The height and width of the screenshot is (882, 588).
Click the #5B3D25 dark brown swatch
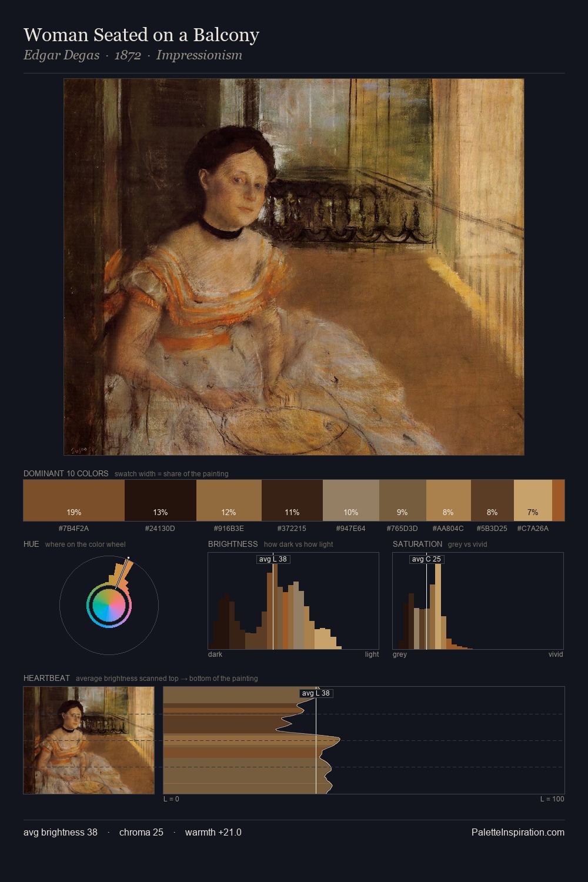(x=492, y=500)
